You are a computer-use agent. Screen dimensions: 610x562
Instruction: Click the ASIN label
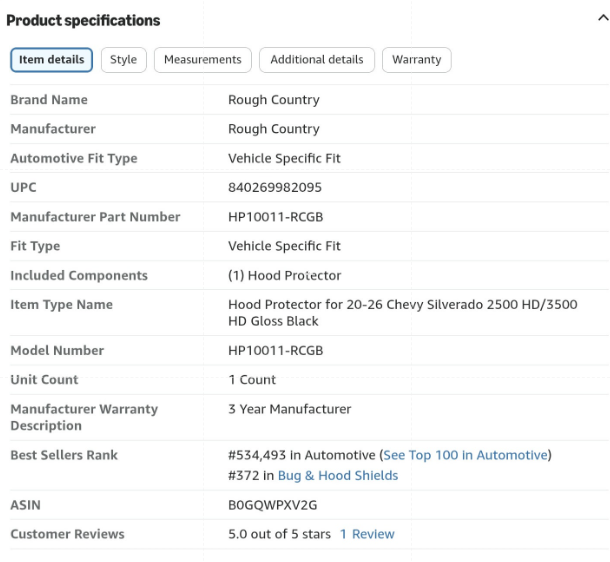point(25,505)
